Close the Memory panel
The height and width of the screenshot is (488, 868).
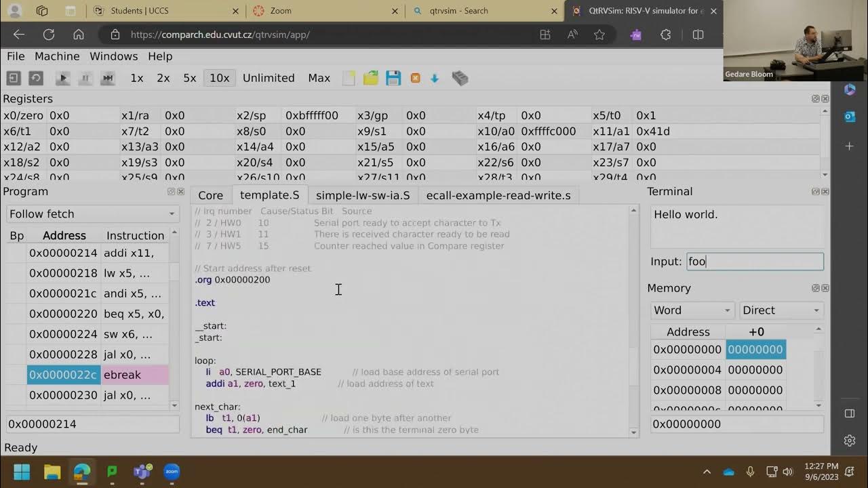[825, 288]
